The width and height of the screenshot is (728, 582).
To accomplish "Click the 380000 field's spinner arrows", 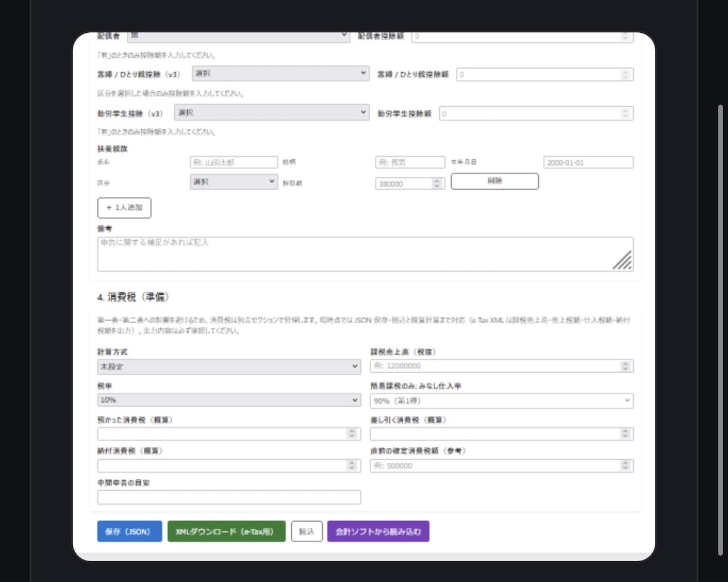I will coord(437,184).
